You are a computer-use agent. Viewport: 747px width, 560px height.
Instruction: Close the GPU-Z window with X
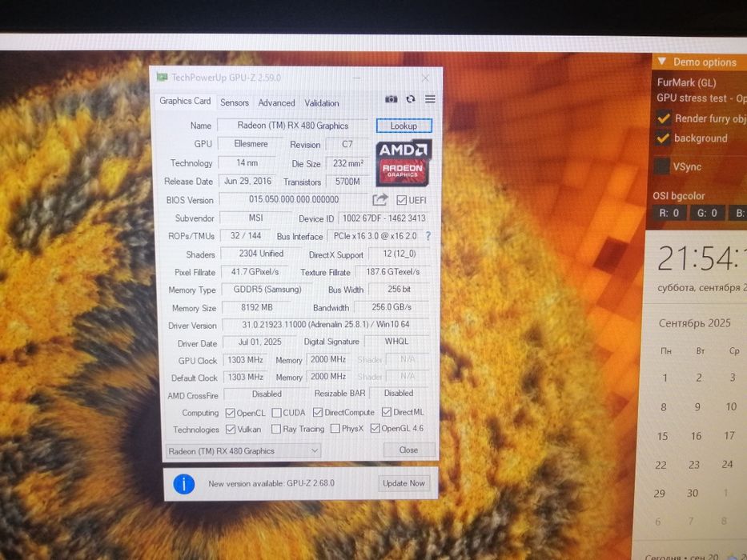point(425,78)
